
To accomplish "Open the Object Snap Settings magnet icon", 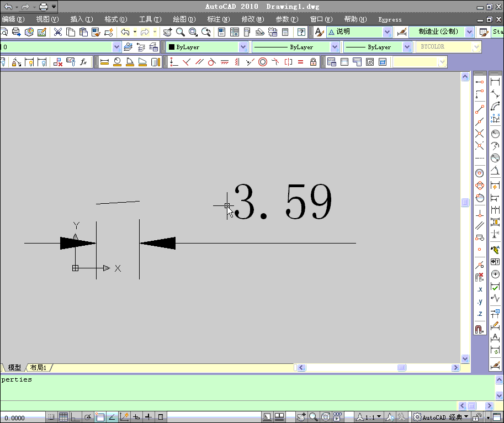I will click(479, 330).
